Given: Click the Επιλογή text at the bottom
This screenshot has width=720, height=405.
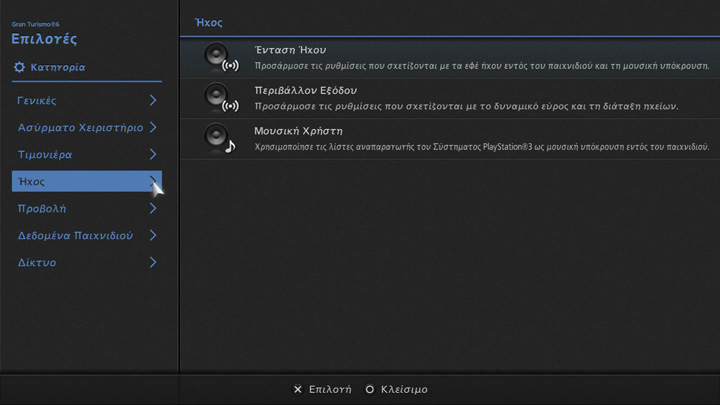Looking at the screenshot, I should point(330,389).
